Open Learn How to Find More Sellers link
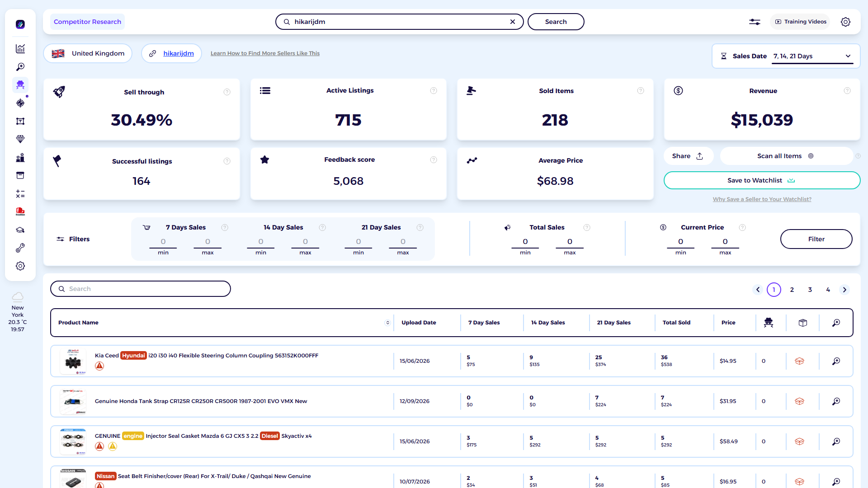 click(x=265, y=53)
